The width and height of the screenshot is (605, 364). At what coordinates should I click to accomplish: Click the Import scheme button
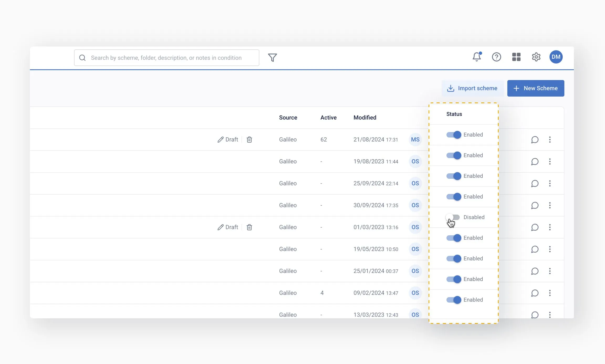click(x=472, y=88)
